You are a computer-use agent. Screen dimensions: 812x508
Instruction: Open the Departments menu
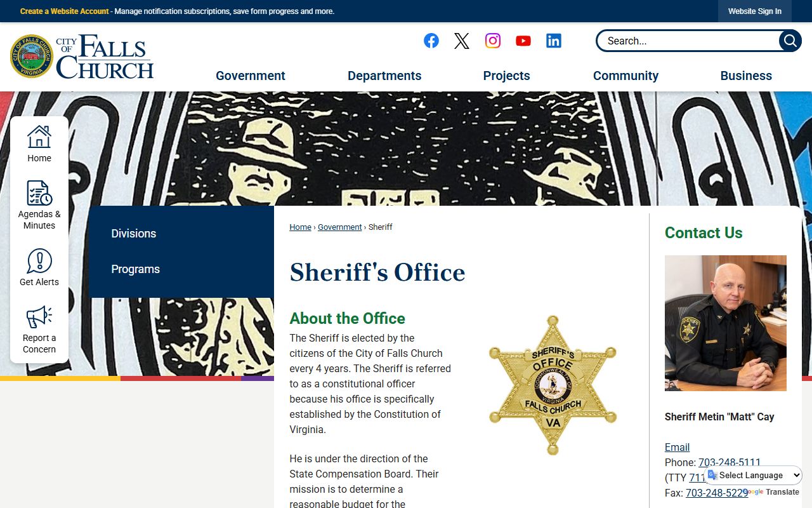tap(384, 76)
